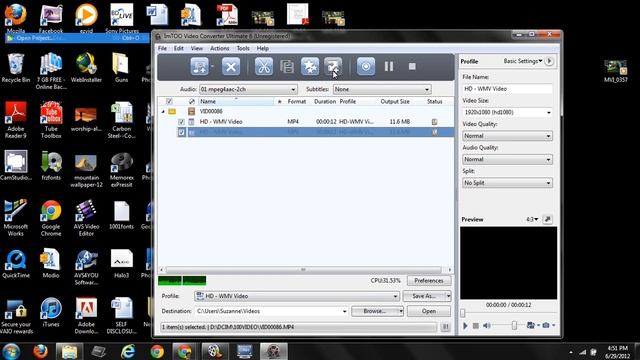Pause conversion from the toolbar

coord(389,67)
